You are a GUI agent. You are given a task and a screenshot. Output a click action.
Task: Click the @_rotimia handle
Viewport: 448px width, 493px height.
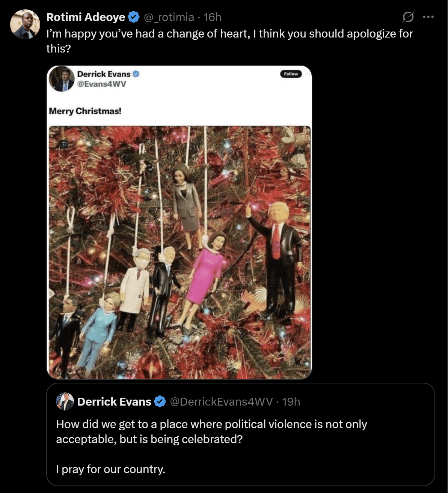click(x=169, y=17)
